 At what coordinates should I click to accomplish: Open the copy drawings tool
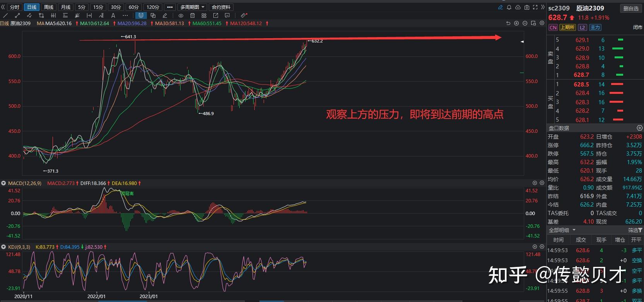153,15
